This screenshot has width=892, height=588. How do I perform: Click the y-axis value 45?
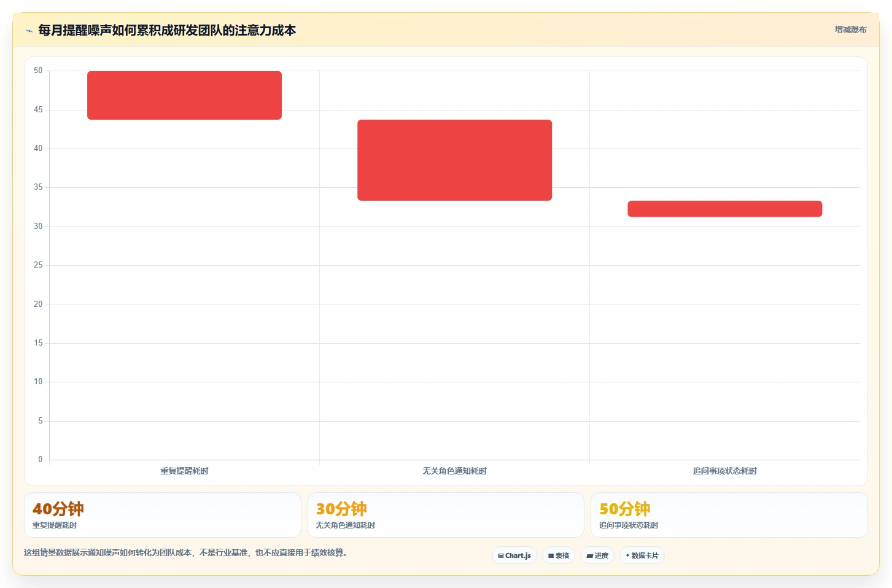pyautogui.click(x=38, y=109)
